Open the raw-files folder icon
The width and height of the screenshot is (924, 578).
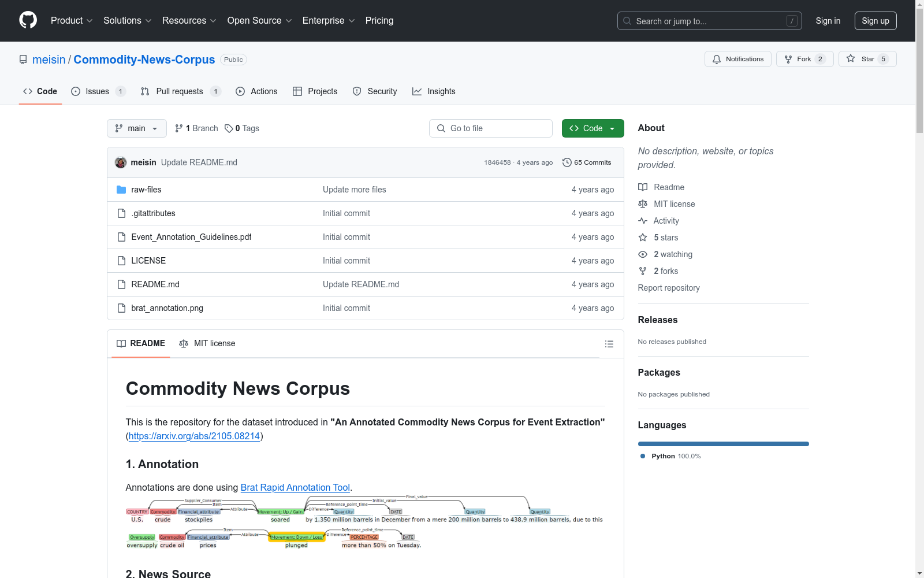[x=121, y=190]
